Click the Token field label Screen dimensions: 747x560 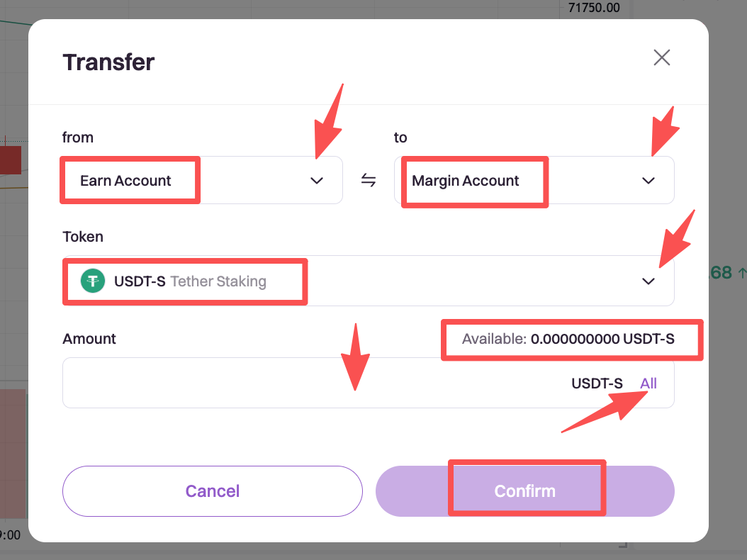83,237
